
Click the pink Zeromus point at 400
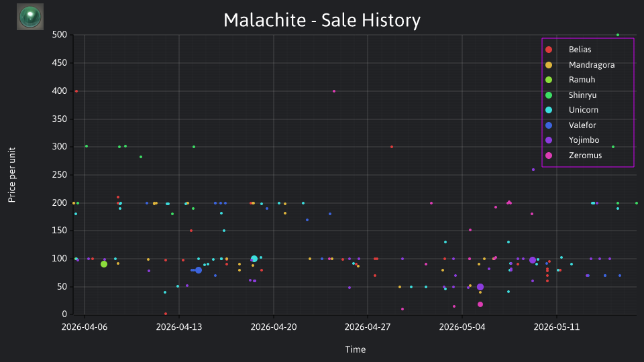pos(334,91)
